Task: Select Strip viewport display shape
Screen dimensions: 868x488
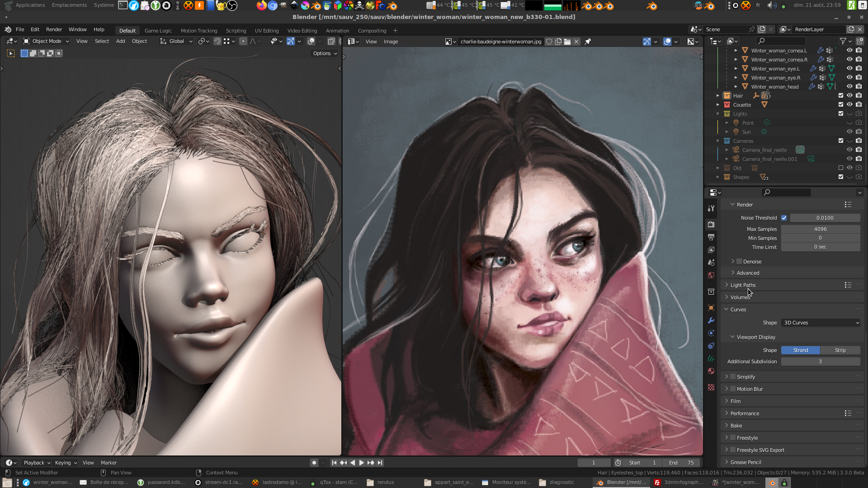Action: point(840,350)
